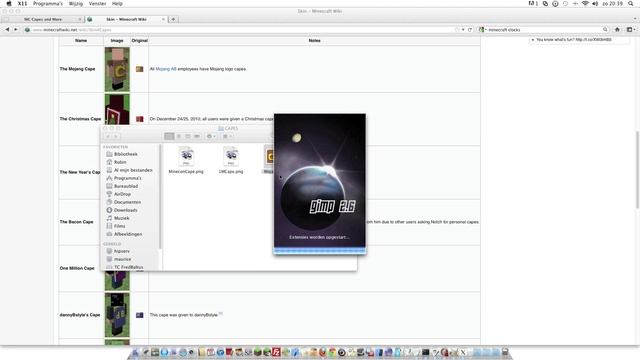Switch to the MC Capes and More tab
Viewport: 640px width, 360px height.
pyautogui.click(x=43, y=19)
